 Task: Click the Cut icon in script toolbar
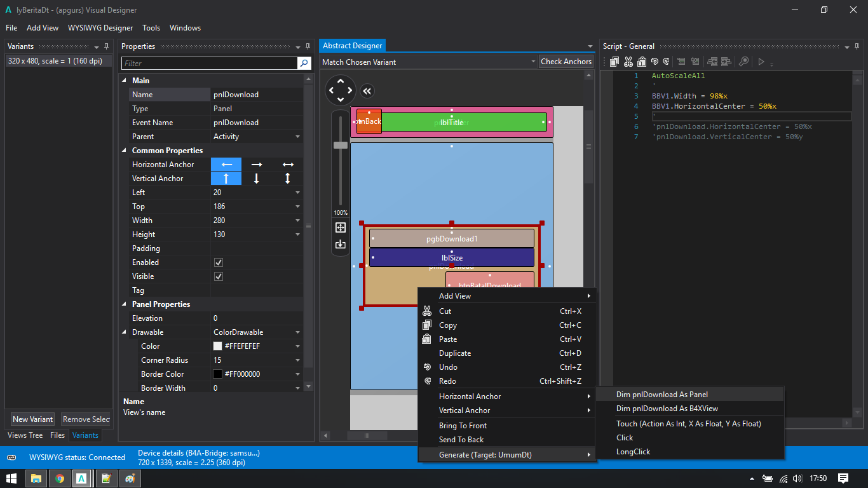pos(628,62)
